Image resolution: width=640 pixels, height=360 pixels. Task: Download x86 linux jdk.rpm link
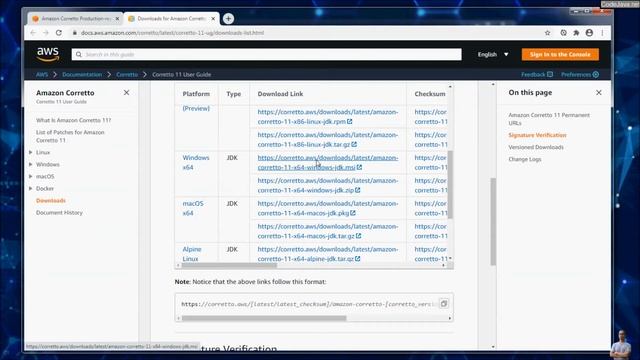[x=327, y=117]
